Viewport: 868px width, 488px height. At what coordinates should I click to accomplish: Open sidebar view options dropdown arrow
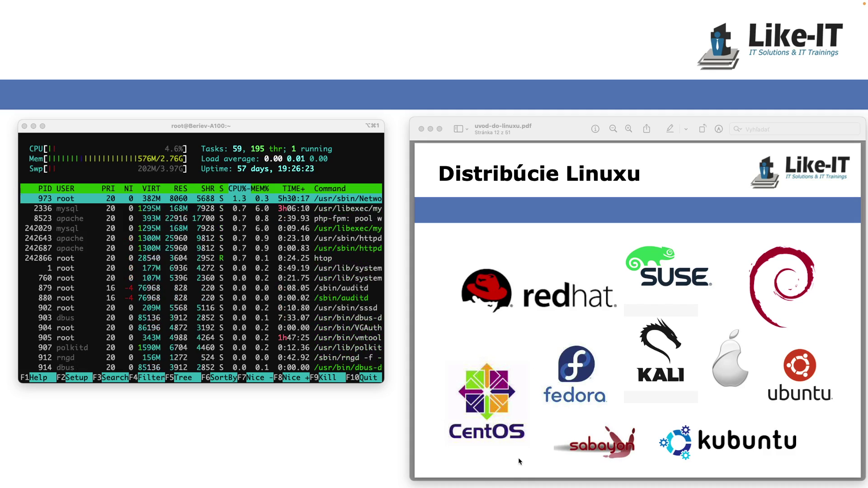point(467,129)
